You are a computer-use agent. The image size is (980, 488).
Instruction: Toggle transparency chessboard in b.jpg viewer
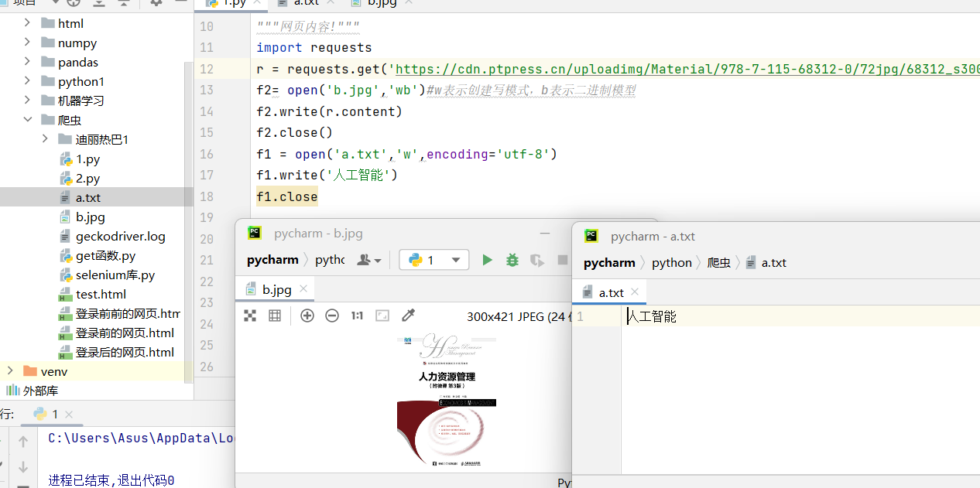[250, 316]
